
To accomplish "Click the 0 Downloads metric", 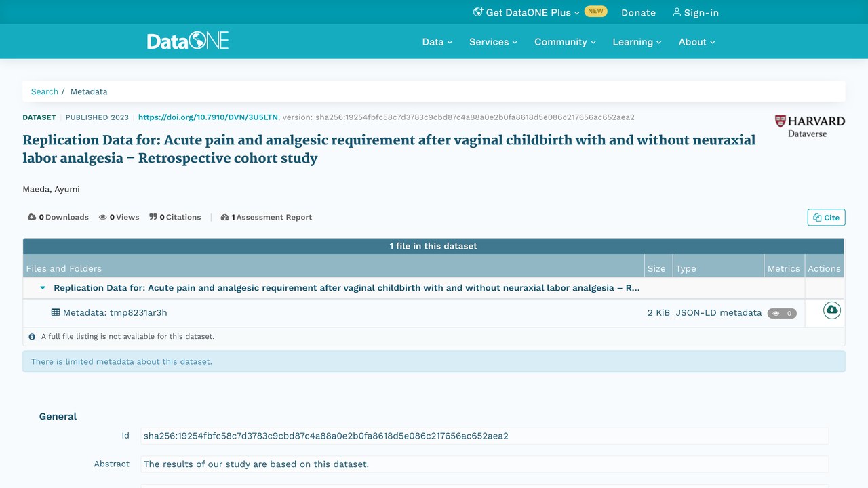I will click(58, 217).
